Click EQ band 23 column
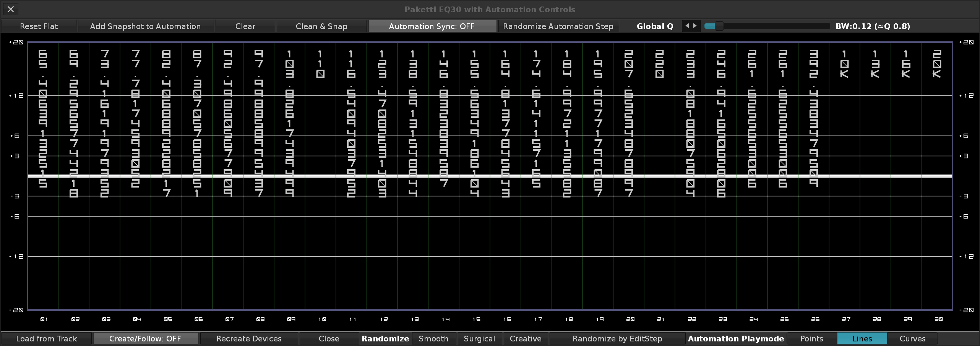 [721, 176]
